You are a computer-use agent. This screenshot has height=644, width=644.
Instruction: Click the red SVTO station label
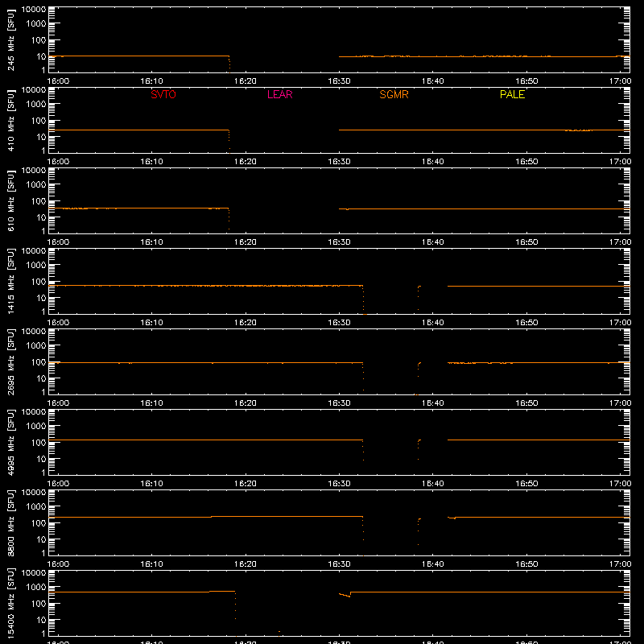pyautogui.click(x=163, y=94)
